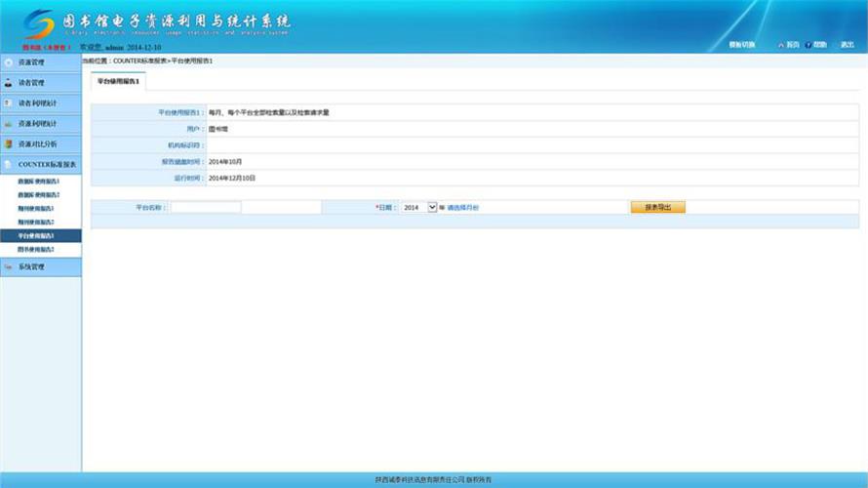Image resolution: width=868 pixels, height=488 pixels.
Task: Switch to the 平台使用报告1 tab
Action: (x=118, y=81)
